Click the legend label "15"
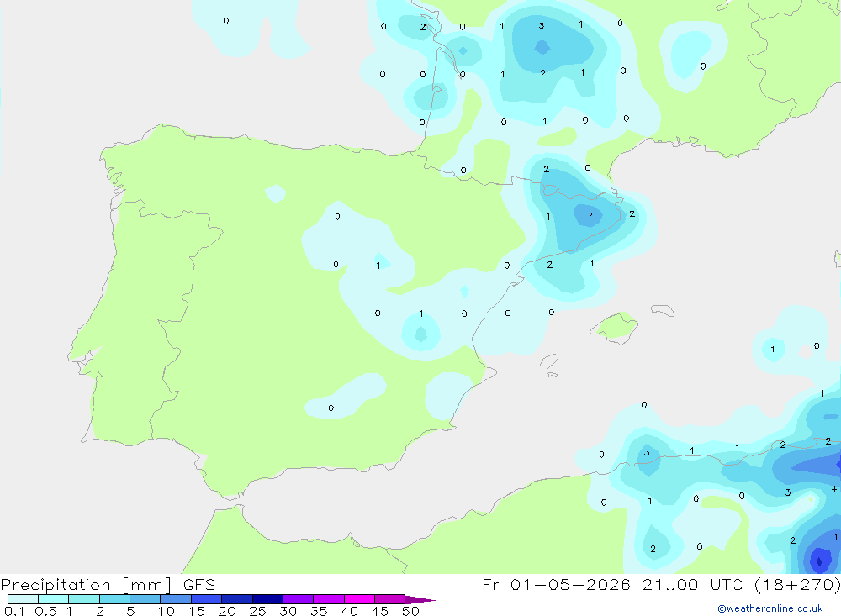Image resolution: width=841 pixels, height=616 pixels. [196, 611]
